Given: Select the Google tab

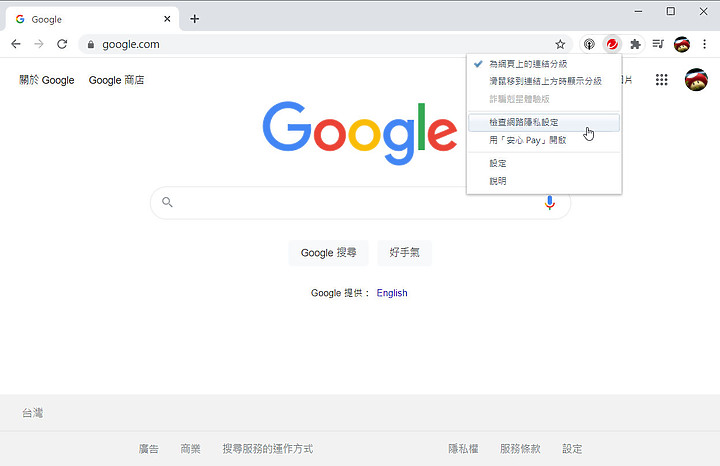Looking at the screenshot, I should coord(92,19).
